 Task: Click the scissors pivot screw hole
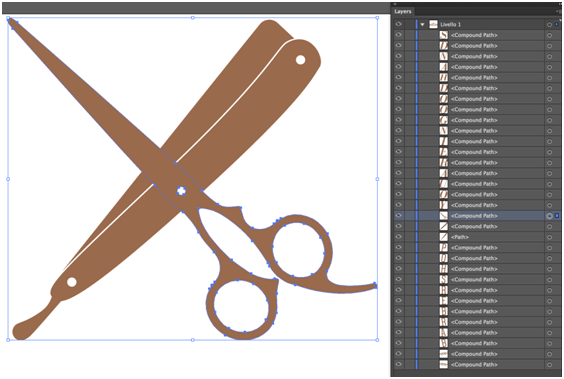[x=181, y=191]
